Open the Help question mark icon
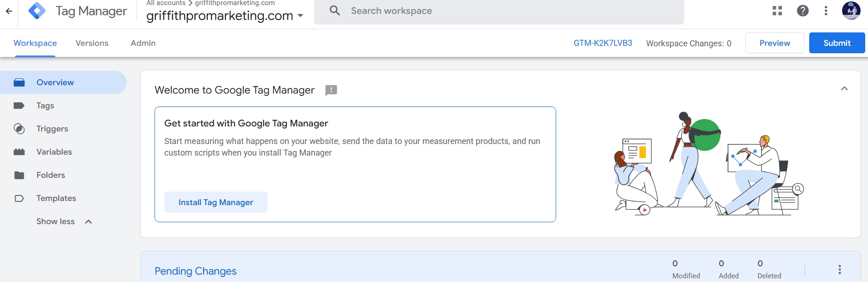The image size is (868, 282). 803,11
